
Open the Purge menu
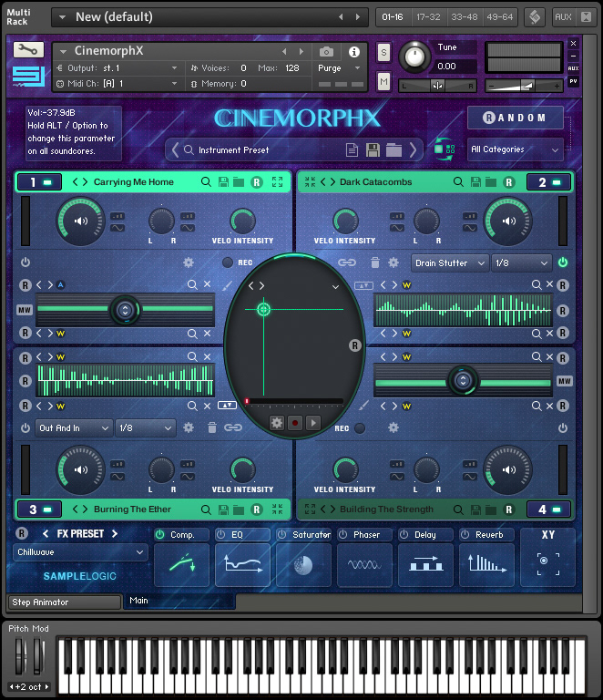pyautogui.click(x=339, y=68)
